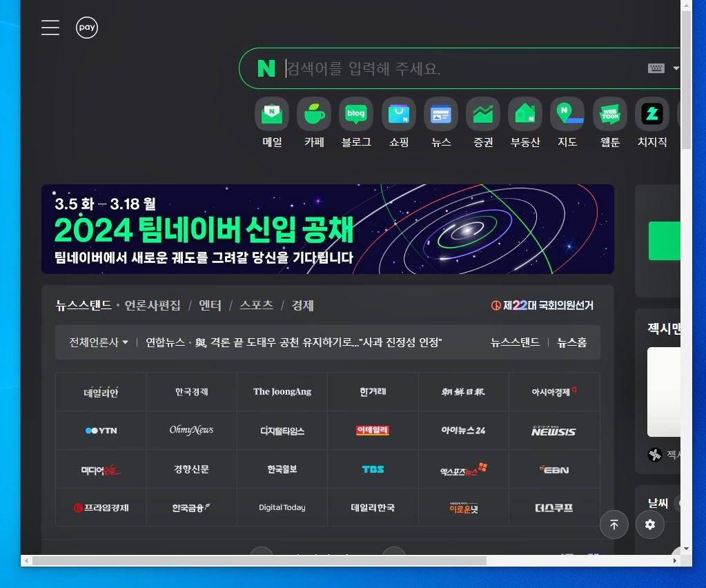Open the Digital Today press logo
Image resolution: width=706 pixels, height=588 pixels.
point(282,507)
